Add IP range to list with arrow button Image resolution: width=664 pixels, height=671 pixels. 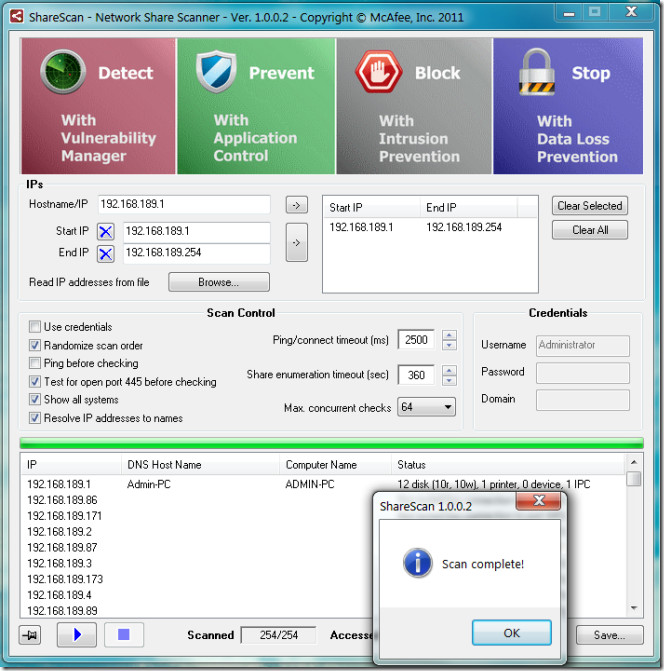pyautogui.click(x=296, y=242)
